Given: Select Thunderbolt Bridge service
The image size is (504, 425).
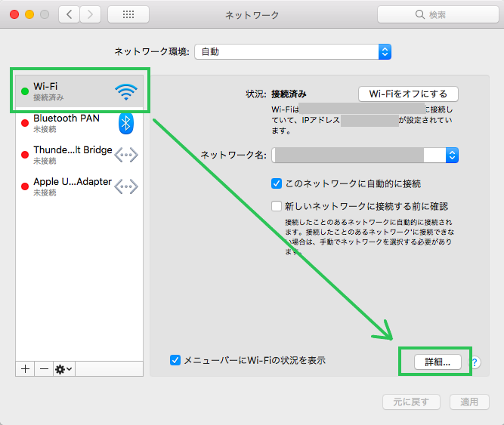Looking at the screenshot, I should pyautogui.click(x=79, y=155).
